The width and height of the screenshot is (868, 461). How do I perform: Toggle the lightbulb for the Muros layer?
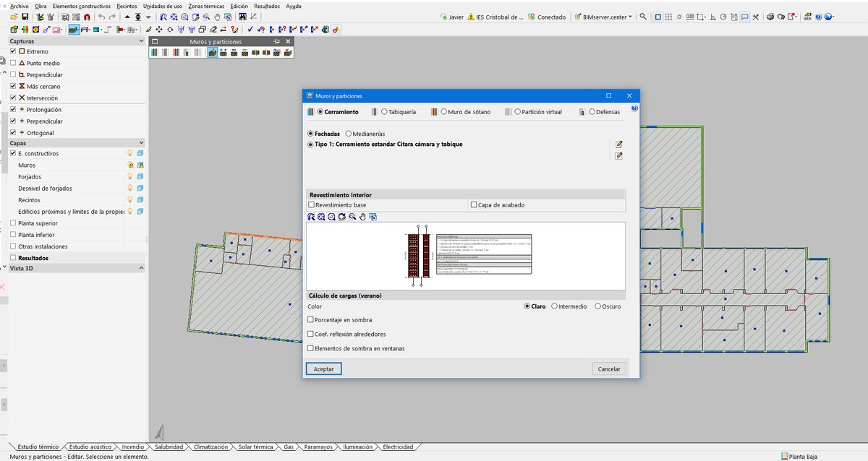131,165
